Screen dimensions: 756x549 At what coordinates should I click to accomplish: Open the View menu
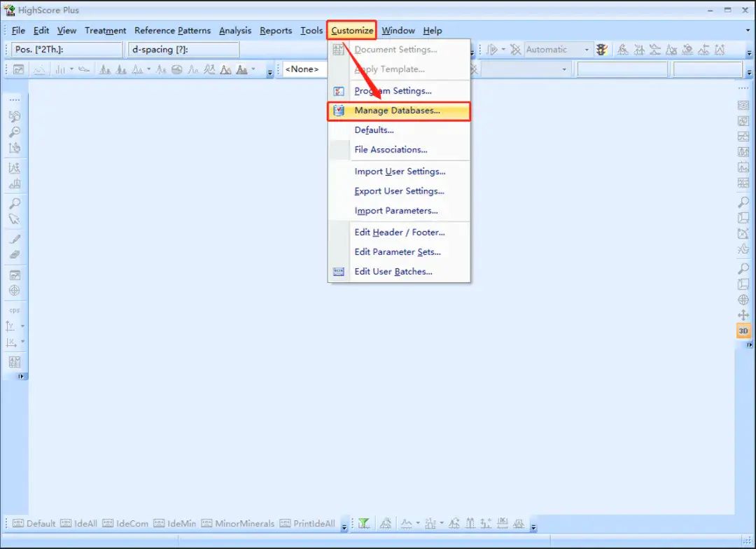click(x=66, y=30)
